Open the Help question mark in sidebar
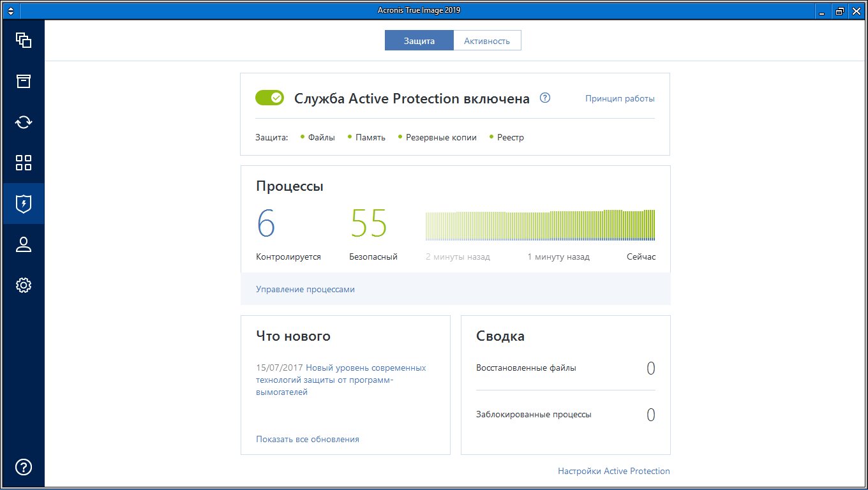 pyautogui.click(x=24, y=467)
